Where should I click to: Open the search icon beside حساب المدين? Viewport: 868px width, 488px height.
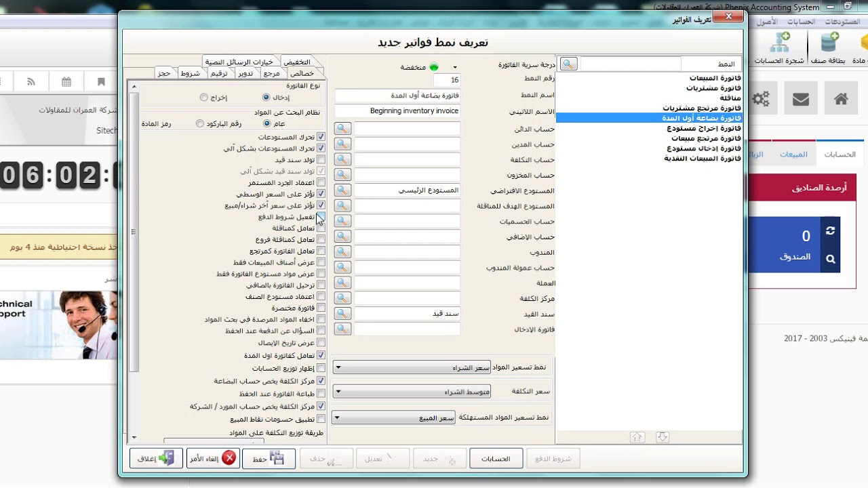(342, 144)
